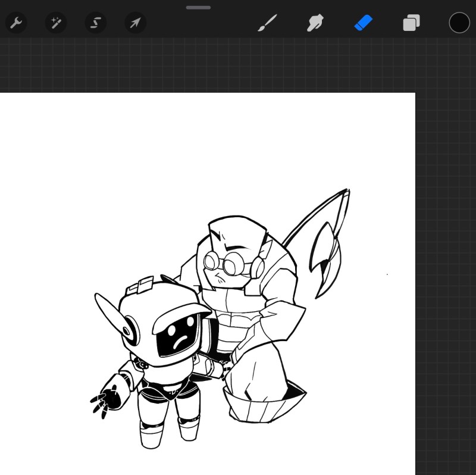
Task: Open the Layers panel
Action: (x=411, y=23)
